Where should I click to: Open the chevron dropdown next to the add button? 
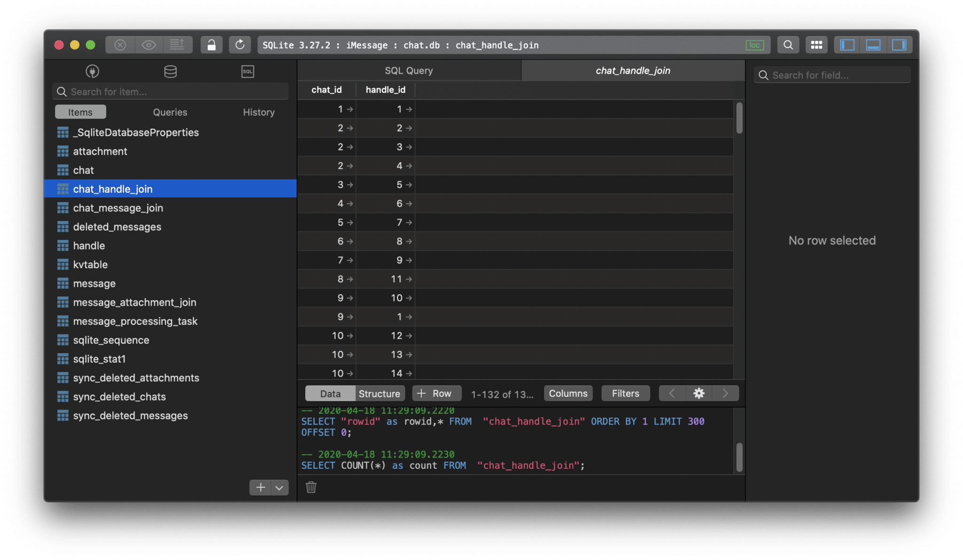tap(280, 488)
